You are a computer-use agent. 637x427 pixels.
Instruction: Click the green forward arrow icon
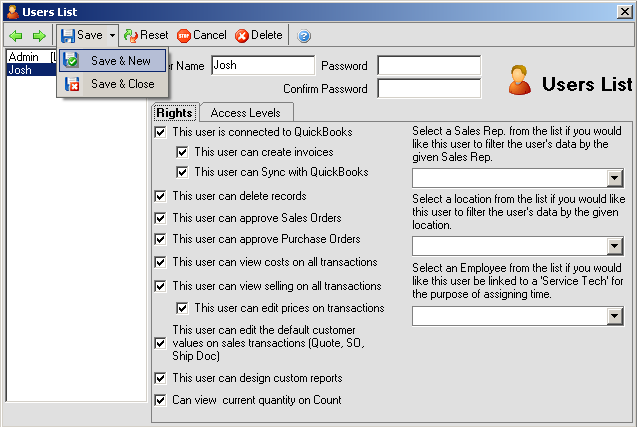pos(38,35)
